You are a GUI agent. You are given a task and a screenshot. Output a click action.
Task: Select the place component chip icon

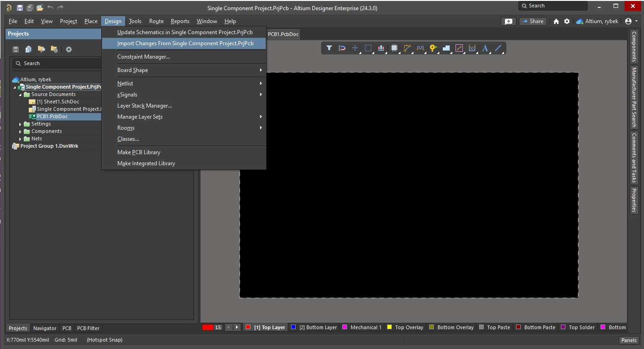click(394, 48)
